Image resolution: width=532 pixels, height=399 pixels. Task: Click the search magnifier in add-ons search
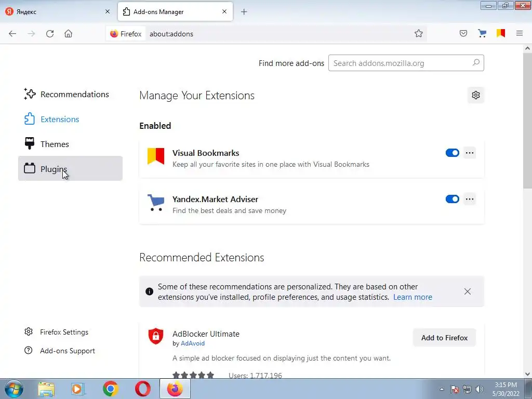point(476,63)
